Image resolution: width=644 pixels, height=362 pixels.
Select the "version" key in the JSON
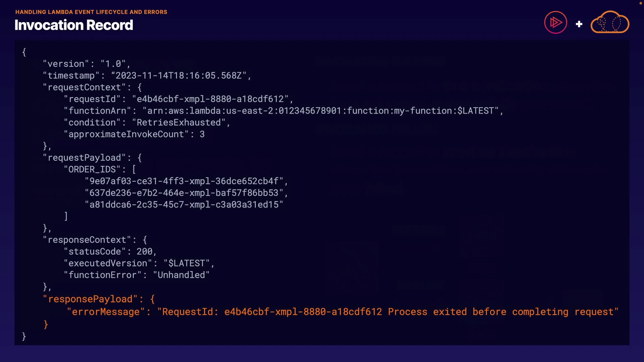[x=66, y=64]
